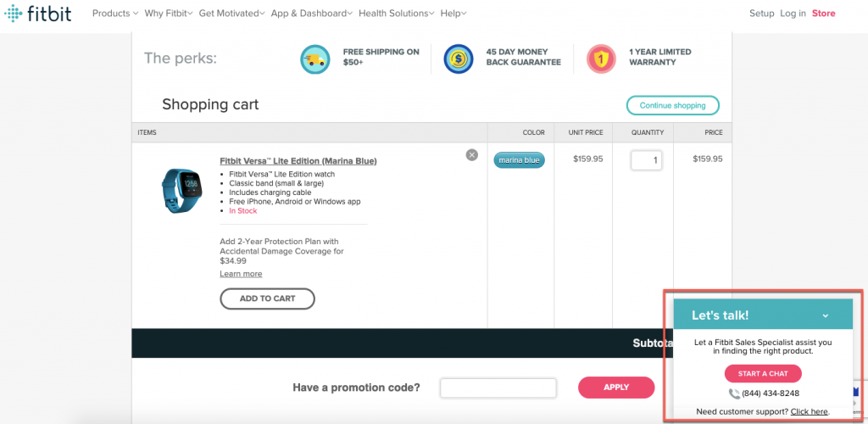Add protection plan with ADD TO CART

(x=267, y=298)
